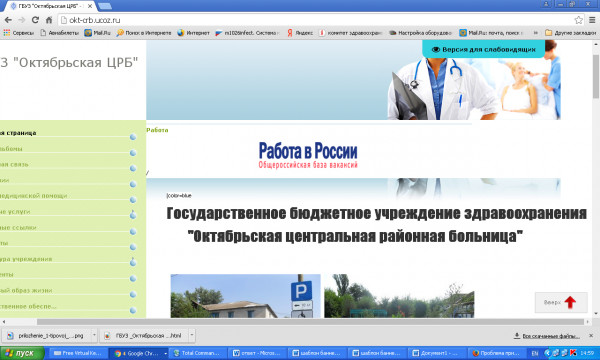Click the Пуск start button
The height and width of the screenshot is (360, 600).
(x=22, y=353)
